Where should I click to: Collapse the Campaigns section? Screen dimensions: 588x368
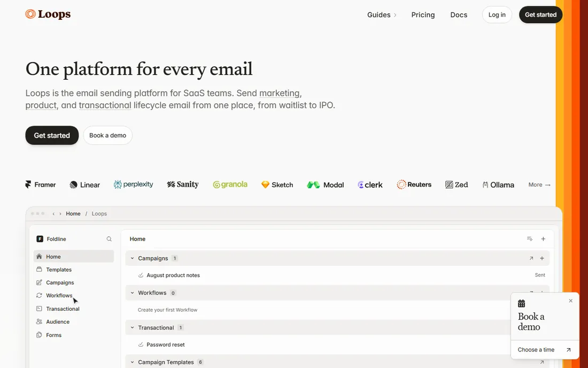pyautogui.click(x=133, y=258)
